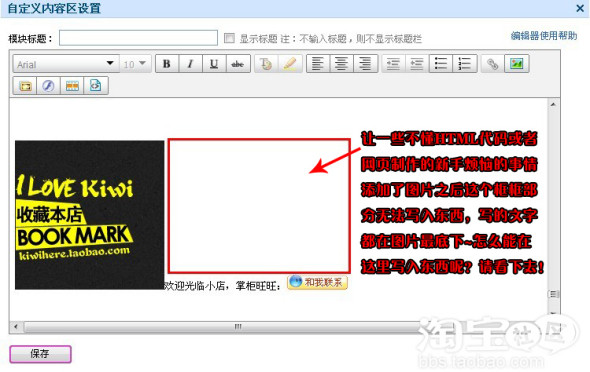
Task: Insert a numbered list
Action: point(465,64)
